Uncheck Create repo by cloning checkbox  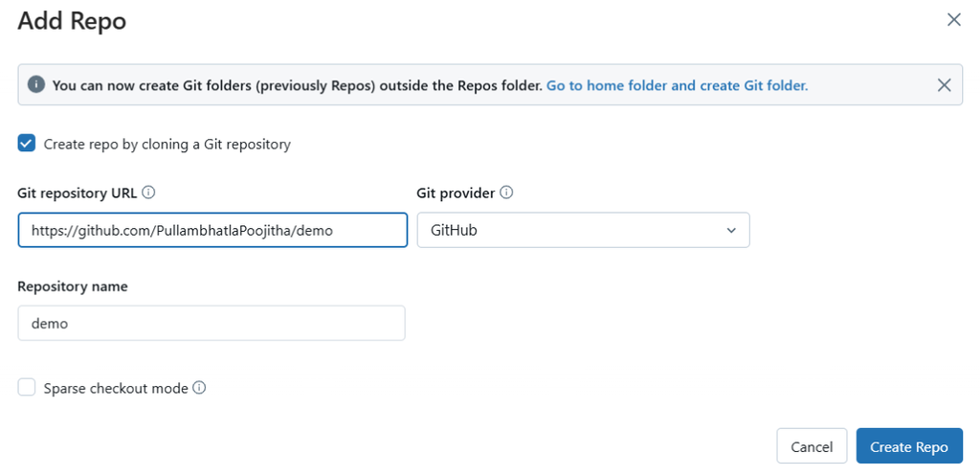tap(27, 144)
